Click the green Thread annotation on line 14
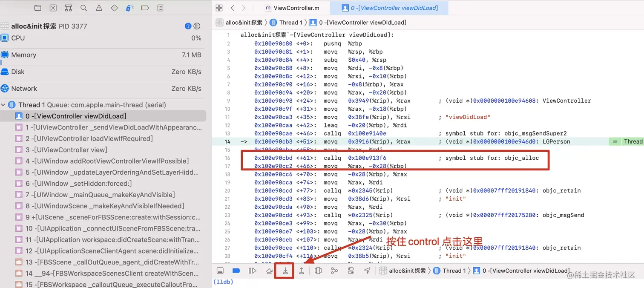This screenshot has width=644, height=288. tap(626, 141)
